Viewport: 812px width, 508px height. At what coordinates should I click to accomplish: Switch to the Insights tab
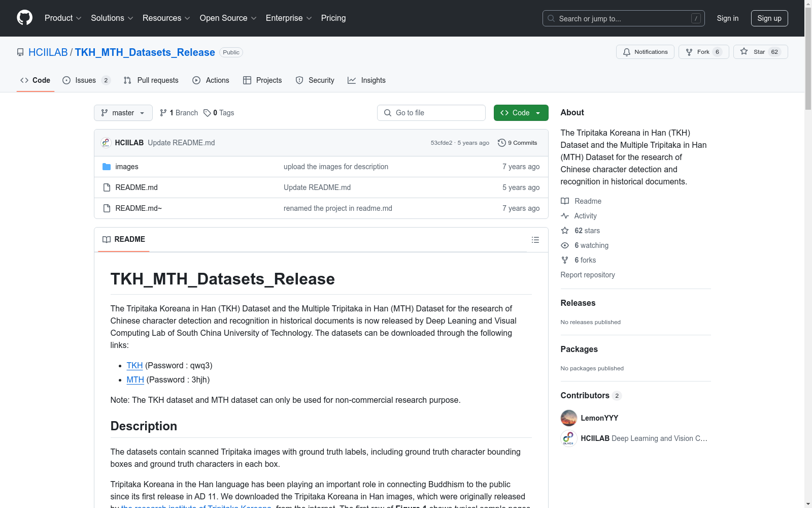click(x=366, y=80)
